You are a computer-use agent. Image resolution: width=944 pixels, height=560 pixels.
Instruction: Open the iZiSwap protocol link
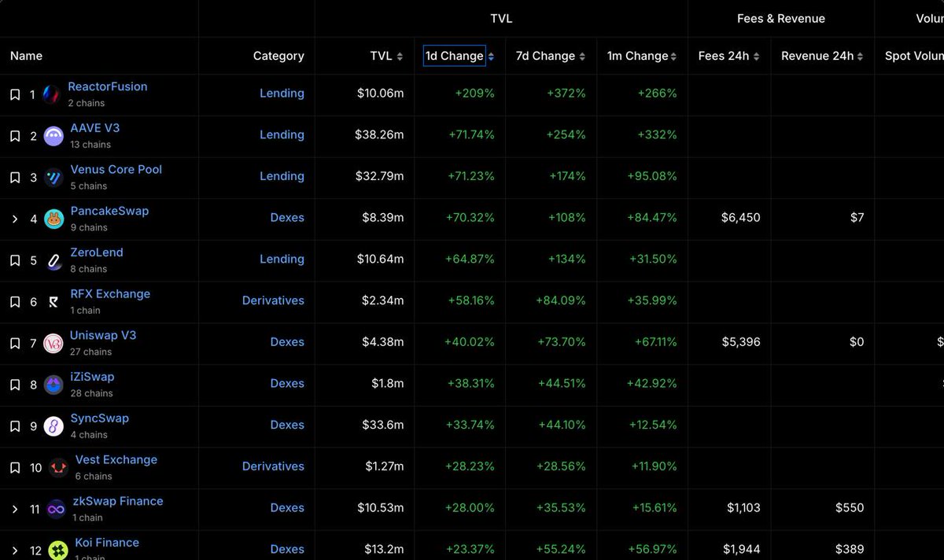tap(92, 377)
